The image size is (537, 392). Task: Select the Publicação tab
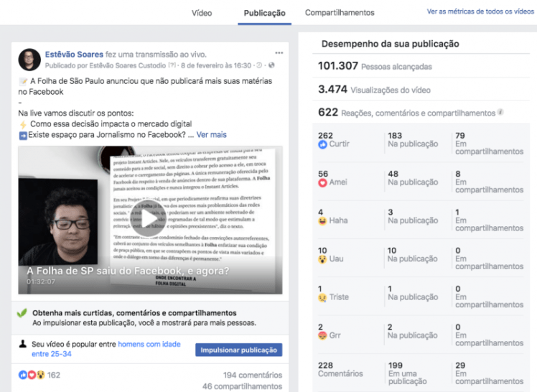click(264, 13)
